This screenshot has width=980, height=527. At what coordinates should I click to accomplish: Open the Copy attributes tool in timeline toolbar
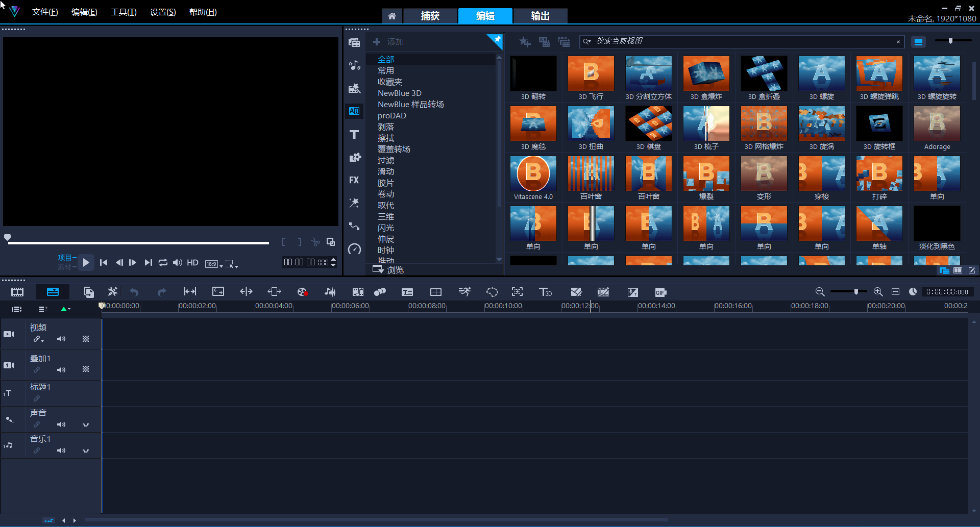tap(89, 292)
